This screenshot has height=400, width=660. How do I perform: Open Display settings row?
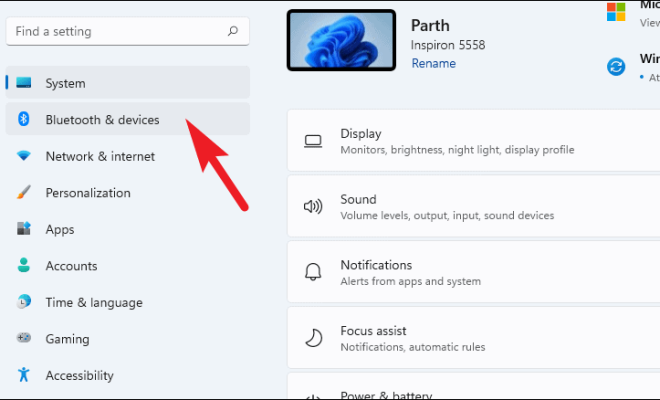coord(474,141)
